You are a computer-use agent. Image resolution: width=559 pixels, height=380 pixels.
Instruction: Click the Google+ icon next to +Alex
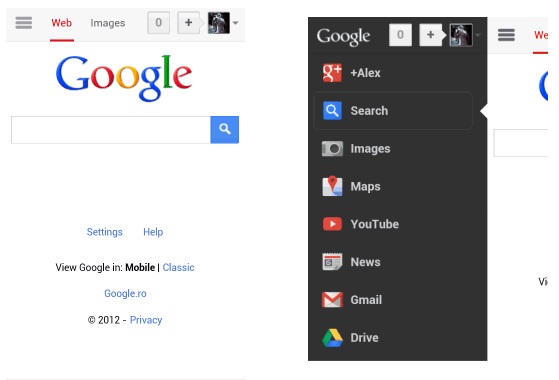point(332,73)
